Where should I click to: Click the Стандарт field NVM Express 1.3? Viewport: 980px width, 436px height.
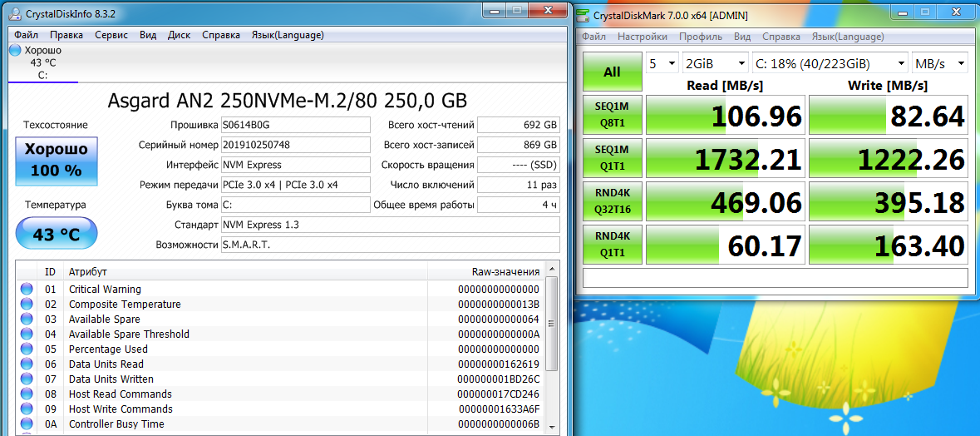391,225
